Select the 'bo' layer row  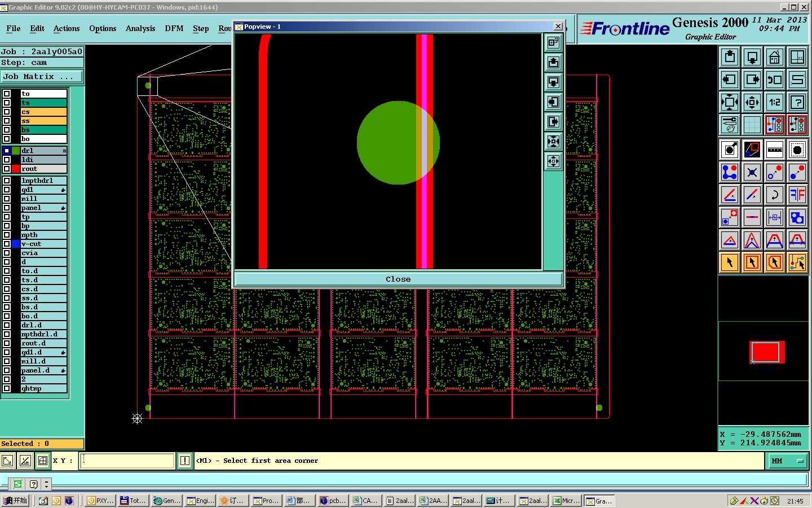pyautogui.click(x=43, y=139)
